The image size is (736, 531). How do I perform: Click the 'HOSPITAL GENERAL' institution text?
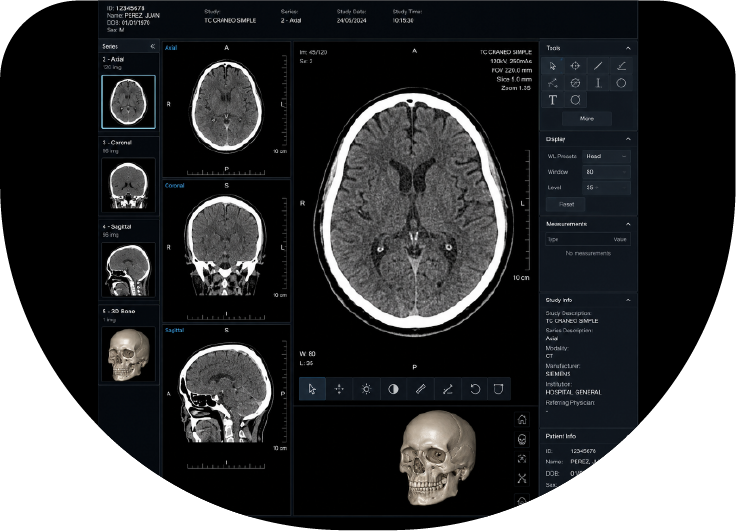point(573,392)
